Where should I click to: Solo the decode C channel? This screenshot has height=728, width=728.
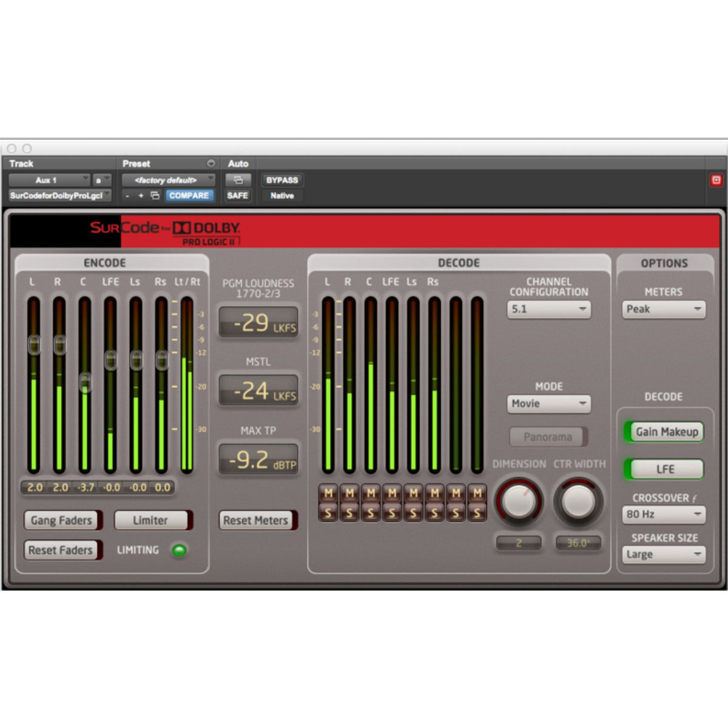[x=371, y=513]
